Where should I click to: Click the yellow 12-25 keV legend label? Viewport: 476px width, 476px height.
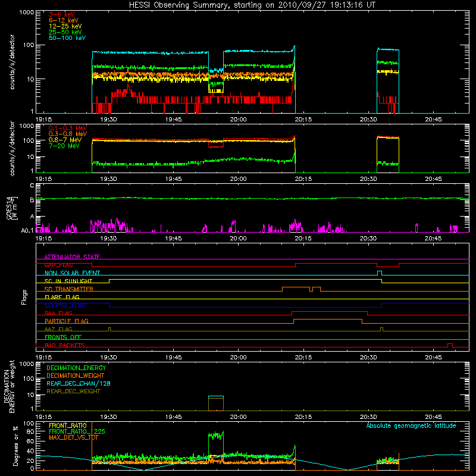(x=65, y=26)
